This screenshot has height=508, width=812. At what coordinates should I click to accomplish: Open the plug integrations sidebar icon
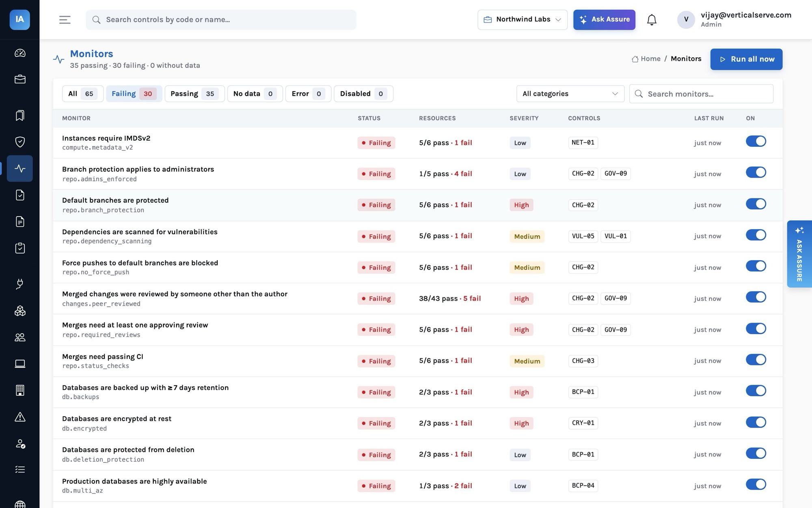(x=20, y=284)
